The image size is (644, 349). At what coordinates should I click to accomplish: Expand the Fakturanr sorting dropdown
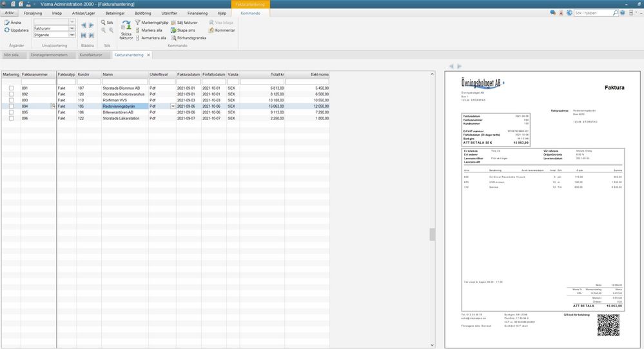72,28
